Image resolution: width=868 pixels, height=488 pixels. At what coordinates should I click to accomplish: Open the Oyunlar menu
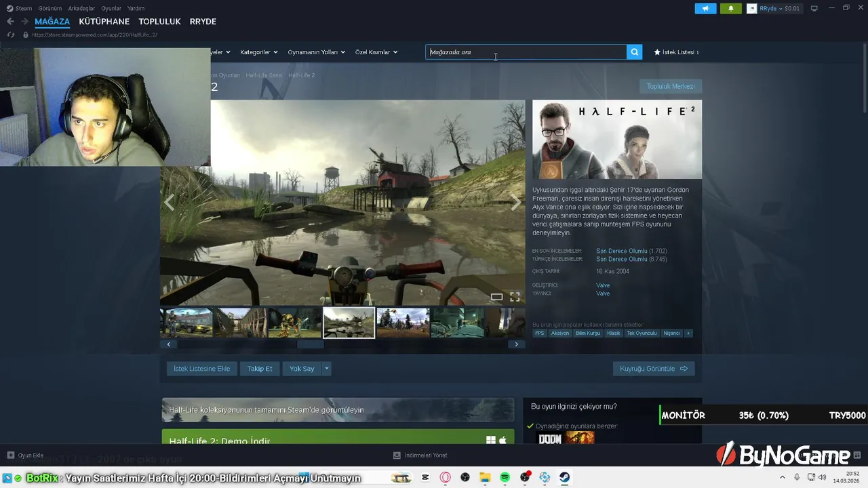pyautogui.click(x=111, y=8)
